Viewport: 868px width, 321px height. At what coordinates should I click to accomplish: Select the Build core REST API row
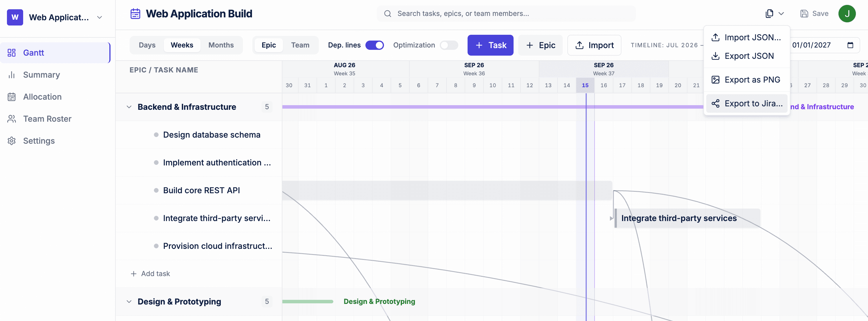199,191
